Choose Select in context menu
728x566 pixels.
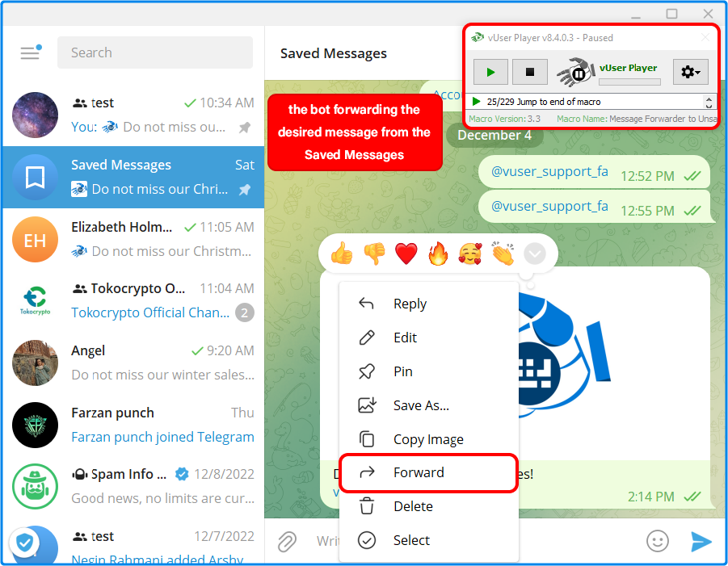click(x=429, y=540)
